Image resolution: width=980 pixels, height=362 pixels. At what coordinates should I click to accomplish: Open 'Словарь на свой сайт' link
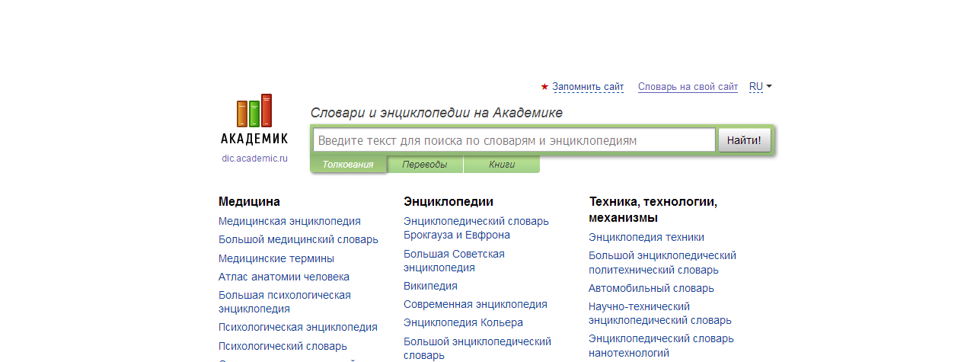688,87
